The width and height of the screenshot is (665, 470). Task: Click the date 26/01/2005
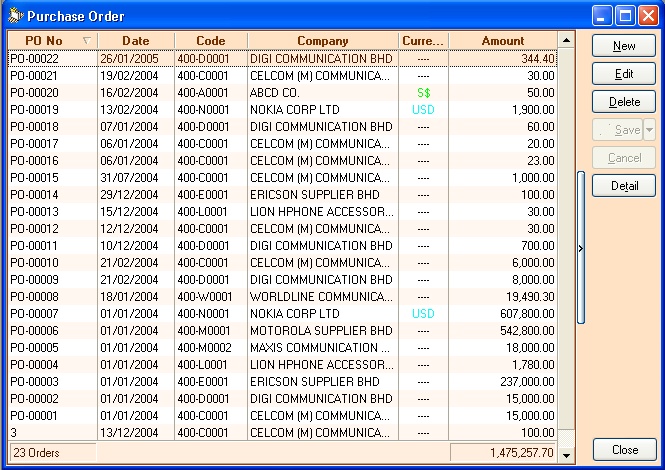point(129,59)
